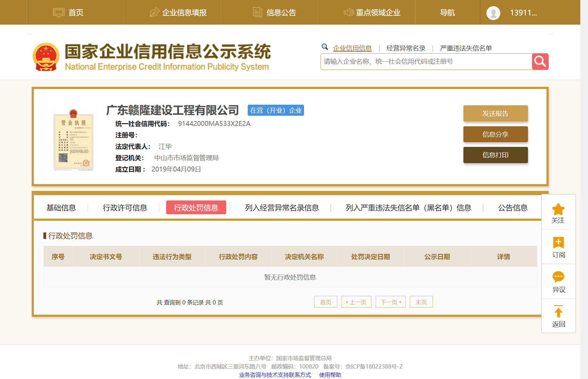Switch to the 基础信息 tab

pyautogui.click(x=61, y=208)
